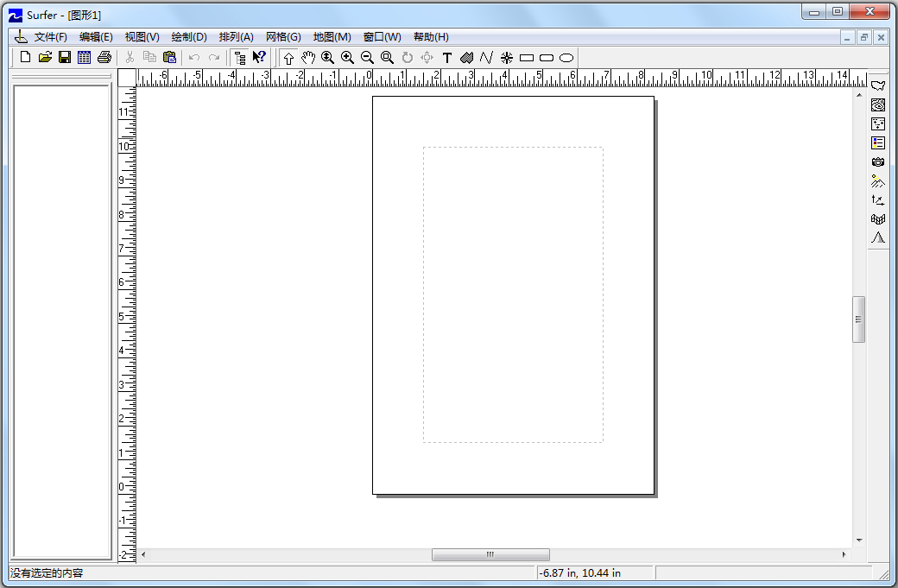The width and height of the screenshot is (898, 588).
Task: Click the Zoom In plus magnifier
Action: click(348, 57)
